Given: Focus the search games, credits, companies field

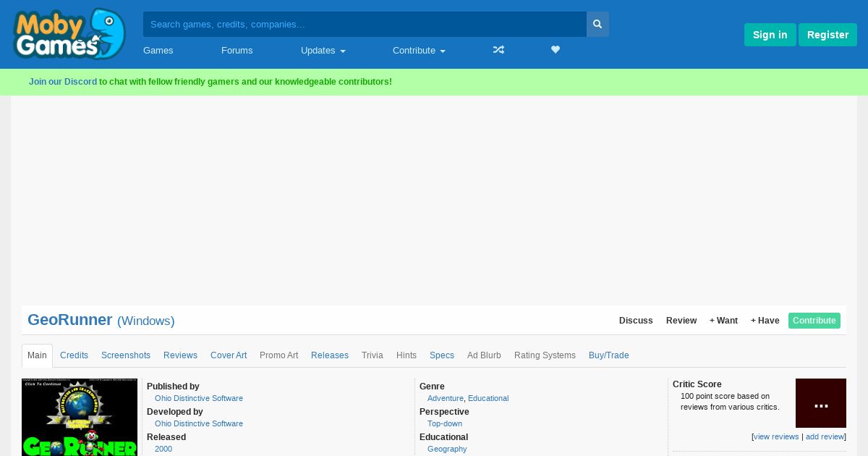Looking at the screenshot, I should [365, 24].
